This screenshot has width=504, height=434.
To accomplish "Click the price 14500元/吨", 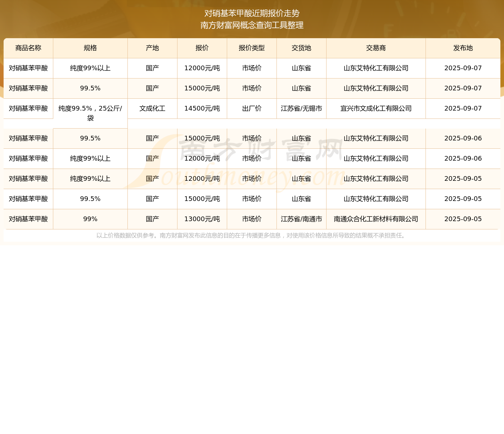I will [x=202, y=109].
